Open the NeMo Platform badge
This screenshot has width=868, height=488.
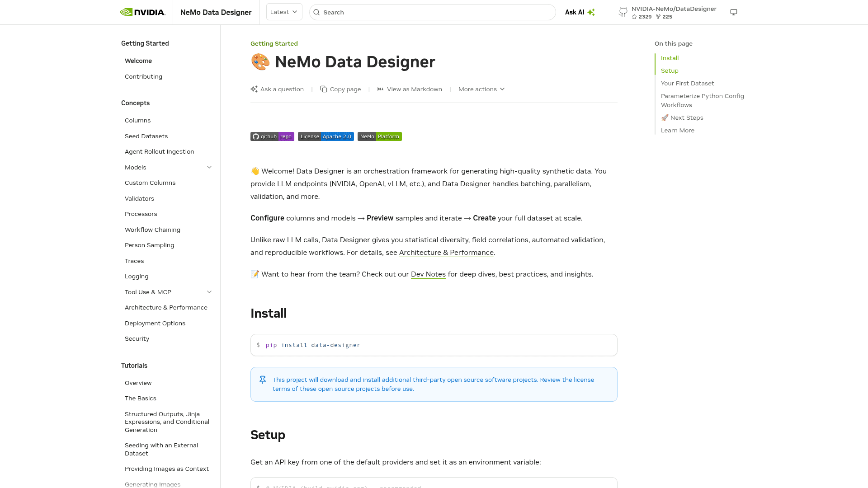pos(379,136)
